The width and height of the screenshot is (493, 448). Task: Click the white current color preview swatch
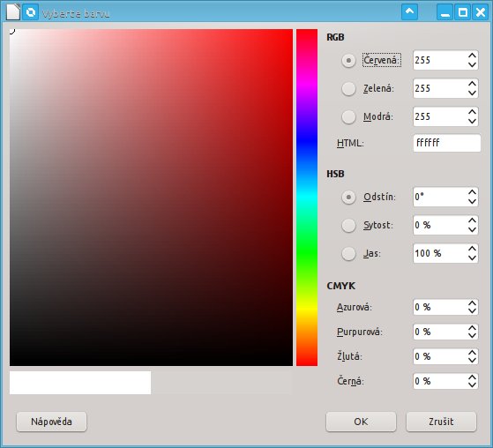80,383
